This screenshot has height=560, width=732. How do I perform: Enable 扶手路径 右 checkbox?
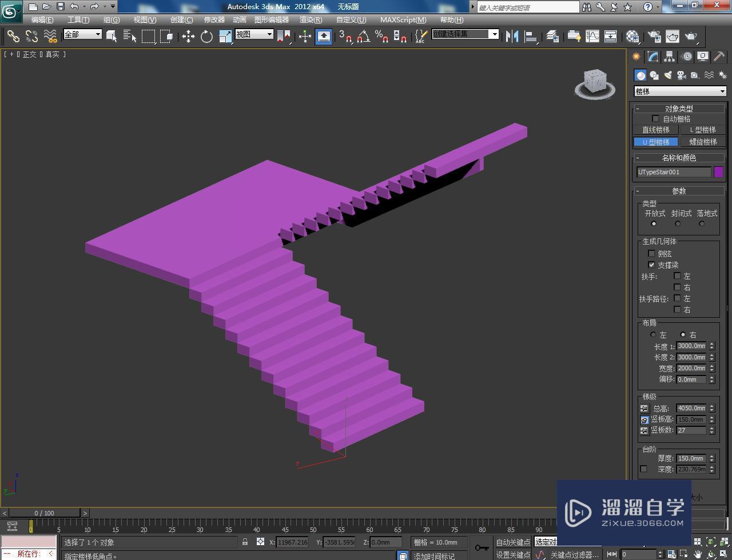[677, 309]
